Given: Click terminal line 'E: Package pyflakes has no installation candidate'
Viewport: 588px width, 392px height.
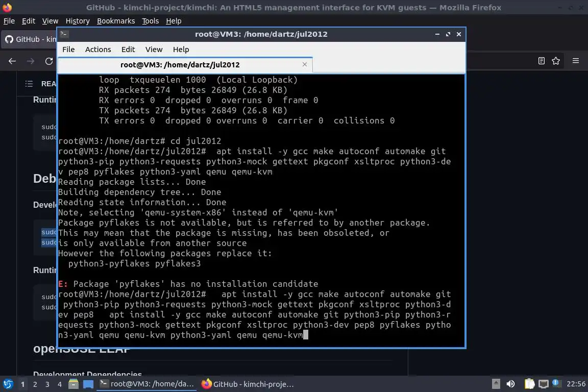Looking at the screenshot, I should 188,284.
